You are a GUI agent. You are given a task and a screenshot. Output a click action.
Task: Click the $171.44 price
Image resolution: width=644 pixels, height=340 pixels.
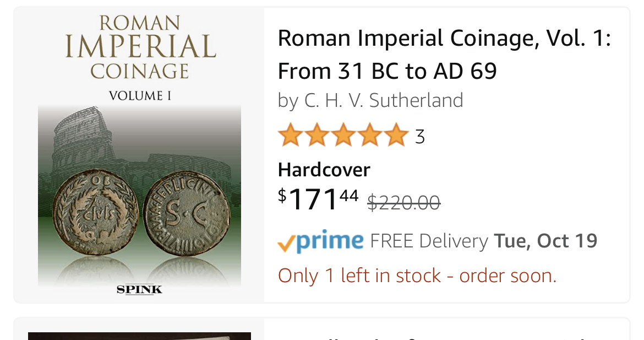319,199
